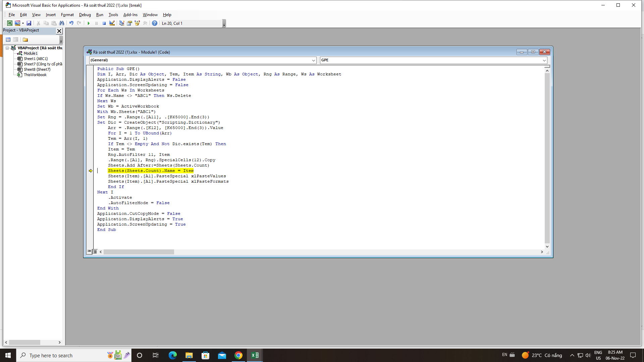Viewport: 644px width, 362px height.
Task: Switch to Full Module View button
Action: click(x=95, y=252)
